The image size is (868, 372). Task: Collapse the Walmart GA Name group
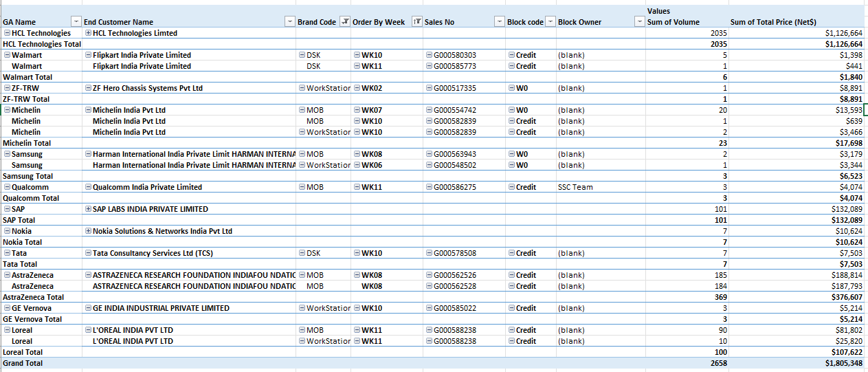tap(7, 55)
